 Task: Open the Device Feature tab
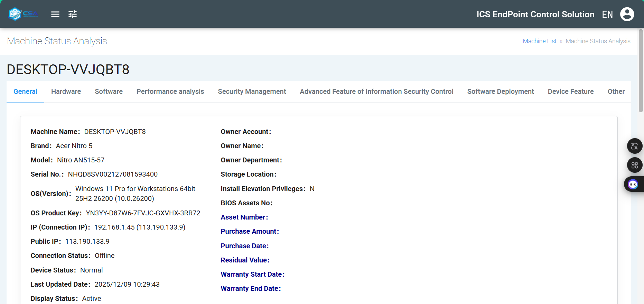[570, 91]
